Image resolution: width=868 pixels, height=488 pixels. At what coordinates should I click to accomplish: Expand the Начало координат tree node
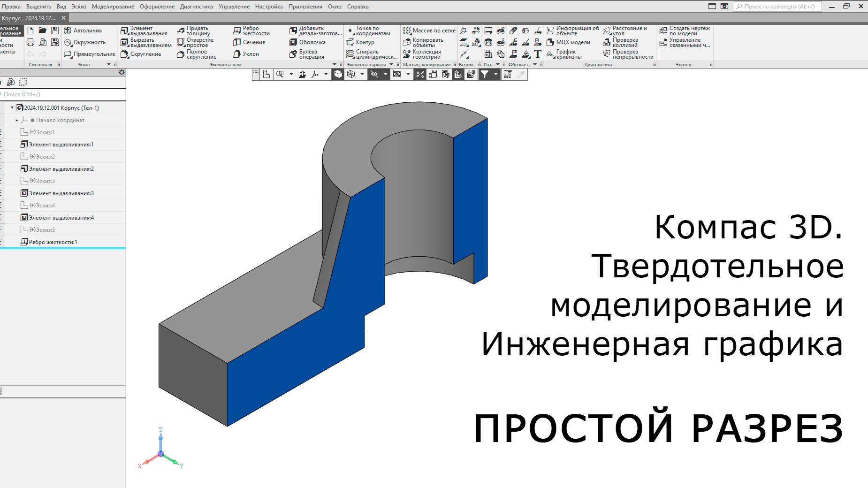tap(17, 120)
